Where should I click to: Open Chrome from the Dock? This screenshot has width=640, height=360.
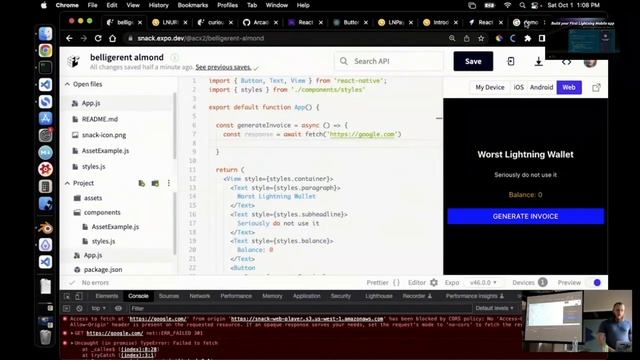(x=45, y=51)
